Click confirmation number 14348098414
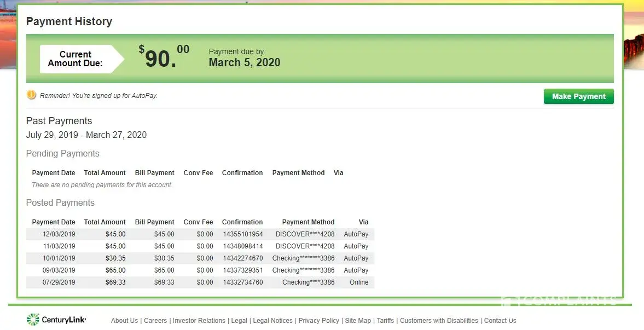This screenshot has width=644, height=330. (x=243, y=246)
